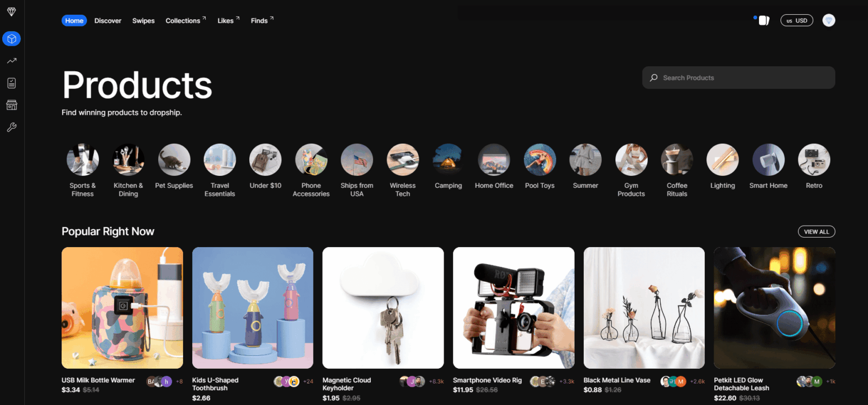The image size is (868, 405).
Task: Open the US USD currency selector
Action: click(797, 20)
